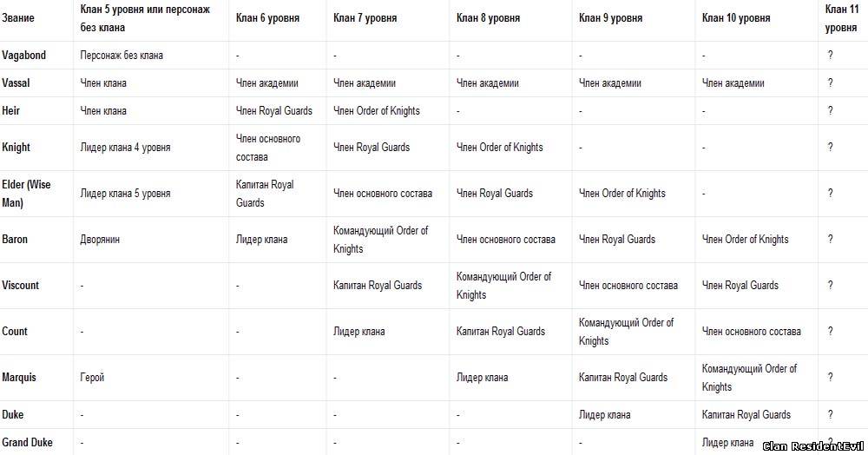Click the Звание column header

pos(17,17)
